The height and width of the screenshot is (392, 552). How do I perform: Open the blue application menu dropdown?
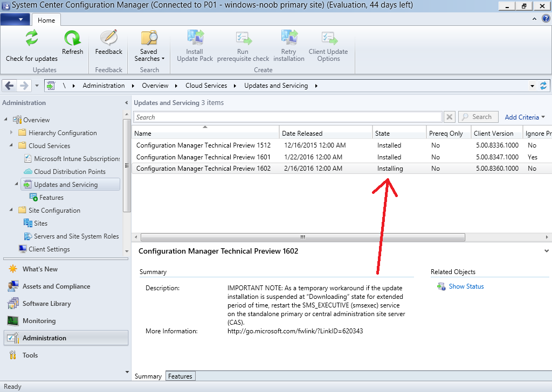(x=15, y=19)
